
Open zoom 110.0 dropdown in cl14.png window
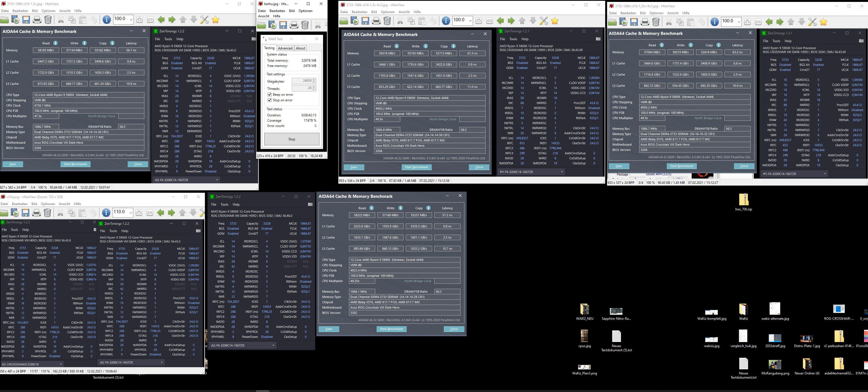coord(130,213)
